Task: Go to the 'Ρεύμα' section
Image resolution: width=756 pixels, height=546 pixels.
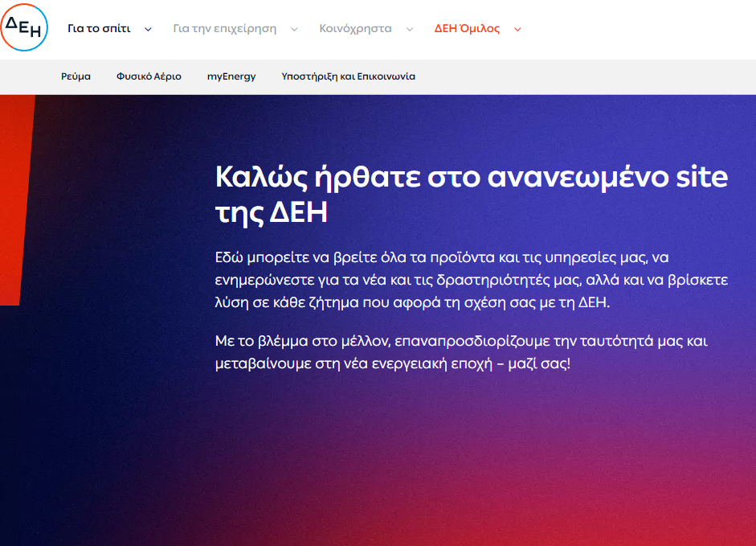Action: pos(76,76)
